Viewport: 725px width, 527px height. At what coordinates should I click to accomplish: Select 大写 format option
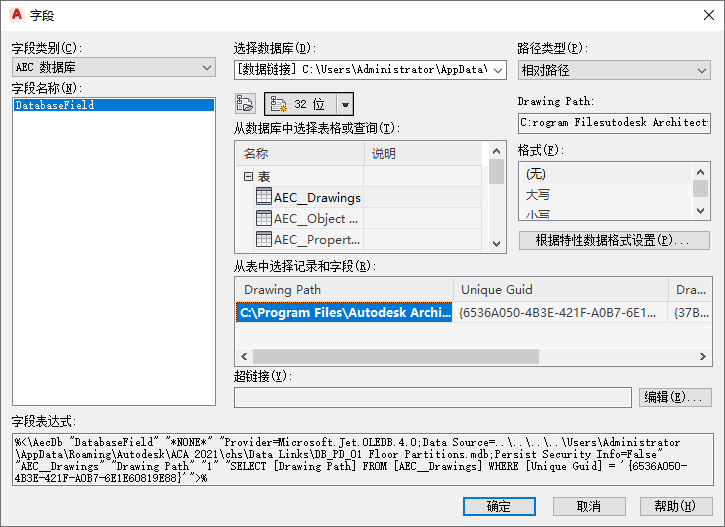coord(605,195)
